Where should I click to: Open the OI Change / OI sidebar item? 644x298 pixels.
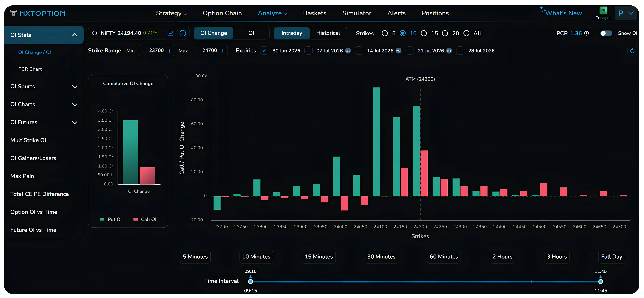point(35,52)
